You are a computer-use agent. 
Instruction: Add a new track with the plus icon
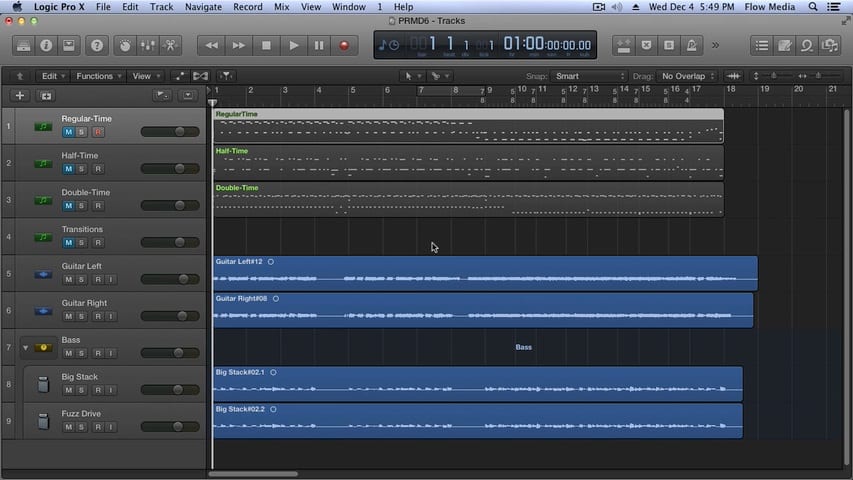point(20,96)
